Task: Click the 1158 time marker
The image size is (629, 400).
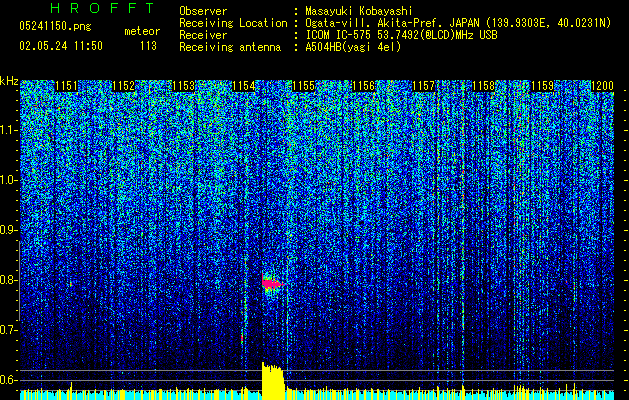Action: click(x=484, y=86)
